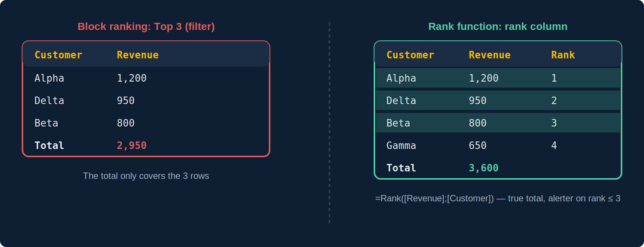Select the Customer header in the rank function table
Image resolution: width=644 pixels, height=247 pixels.
(x=410, y=55)
